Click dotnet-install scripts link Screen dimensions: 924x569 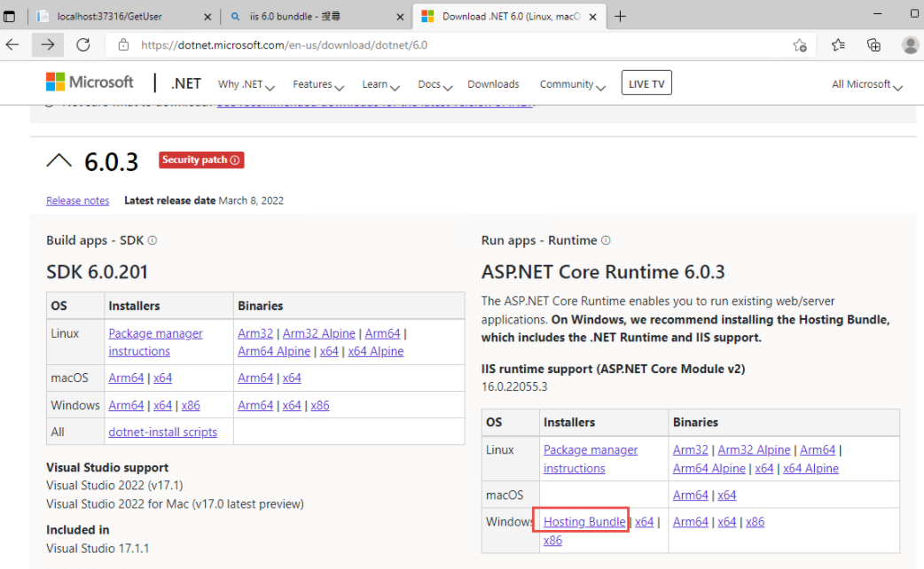point(162,432)
